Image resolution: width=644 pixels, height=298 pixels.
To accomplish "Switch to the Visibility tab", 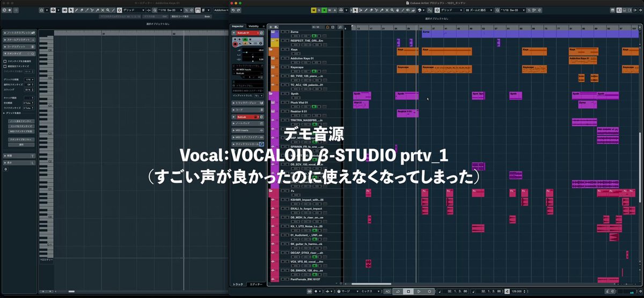I will 253,26.
